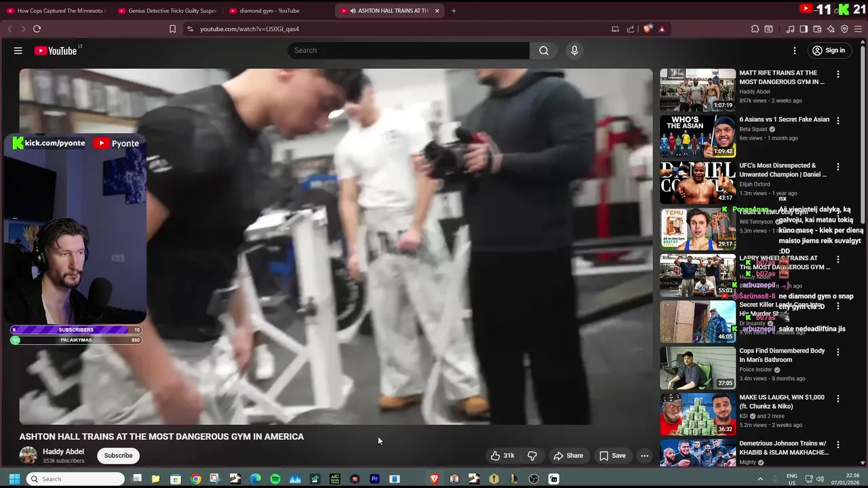Open options for Matt Rife video
This screenshot has width=868, height=488.
point(838,74)
